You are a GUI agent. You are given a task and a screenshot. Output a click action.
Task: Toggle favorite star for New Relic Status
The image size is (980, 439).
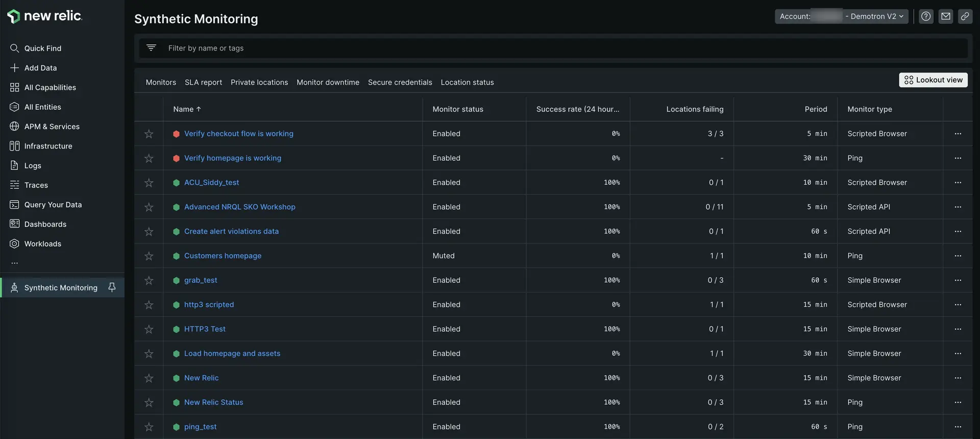149,402
